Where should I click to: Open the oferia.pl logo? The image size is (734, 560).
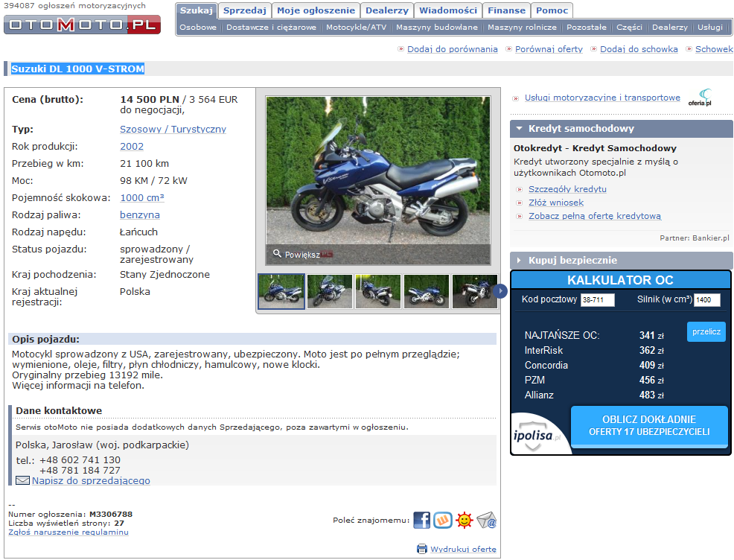701,98
